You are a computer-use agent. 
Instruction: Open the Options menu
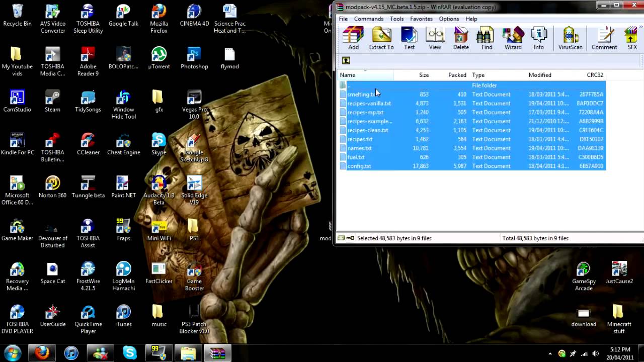449,19
